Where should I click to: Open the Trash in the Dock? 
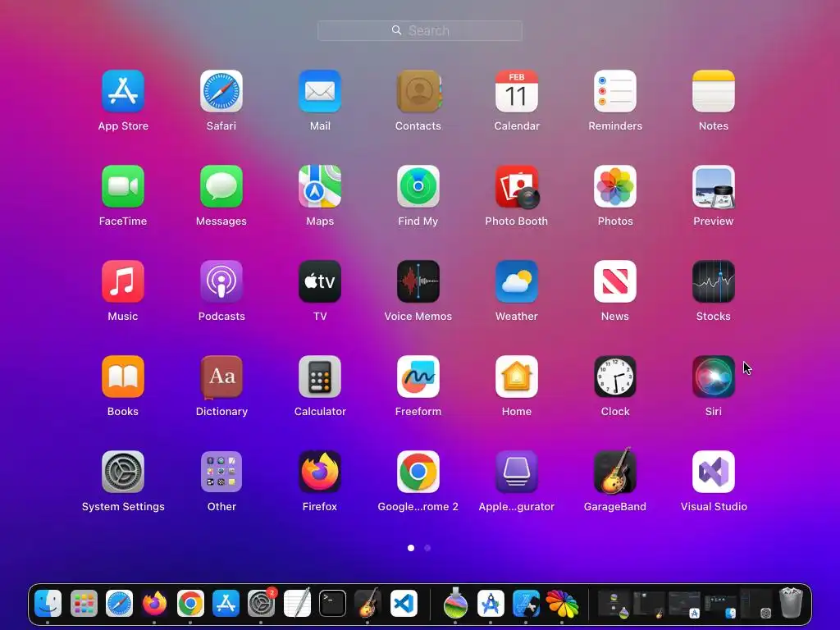(x=792, y=603)
